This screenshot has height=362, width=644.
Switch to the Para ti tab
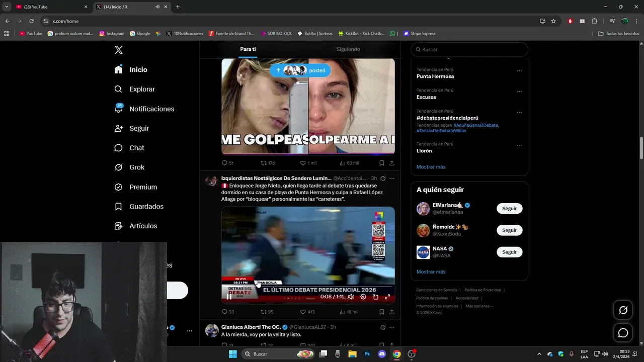pos(248,49)
